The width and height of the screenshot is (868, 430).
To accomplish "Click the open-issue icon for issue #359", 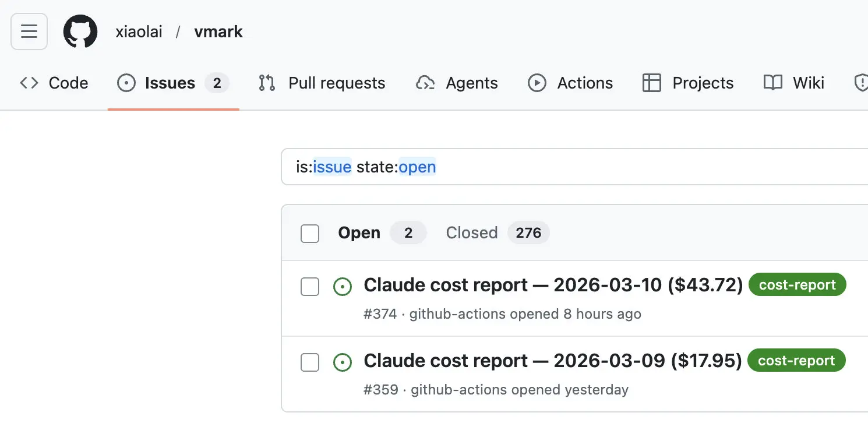I will (x=343, y=362).
